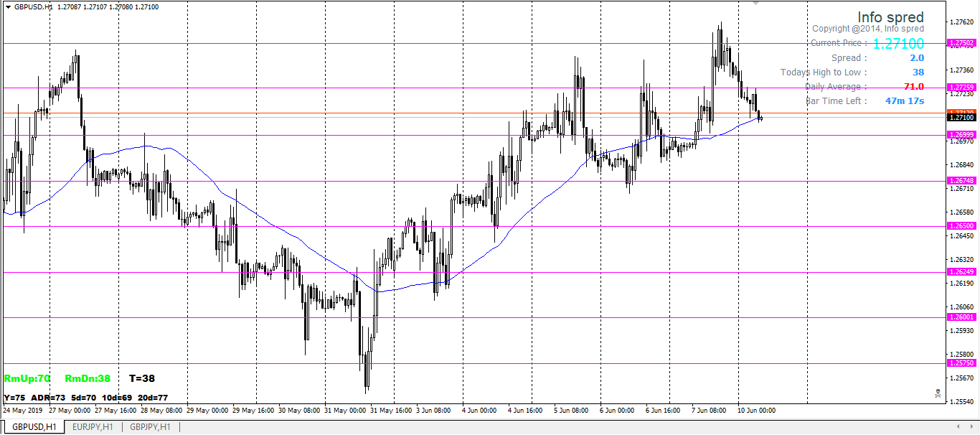Click the magenta 1.26500 level label

961,226
